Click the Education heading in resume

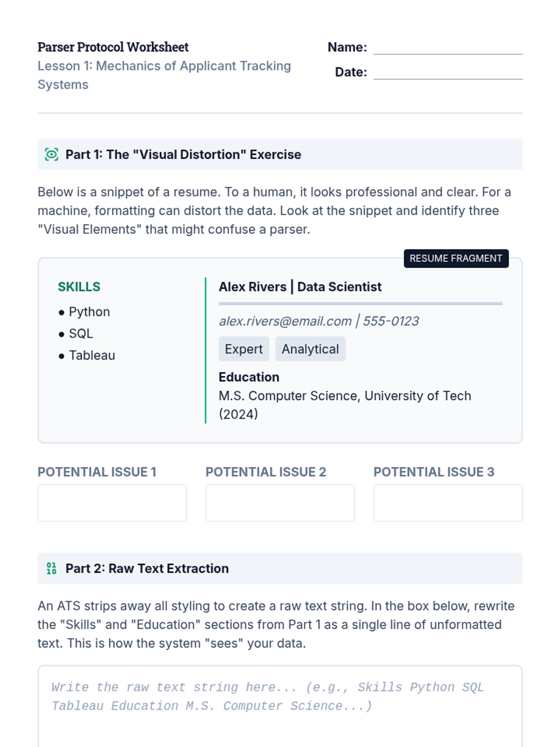tap(249, 377)
